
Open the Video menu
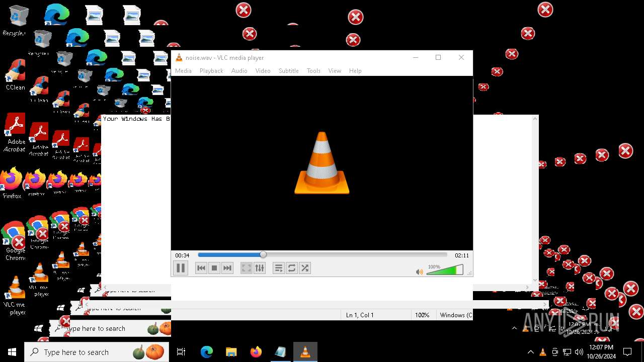point(263,71)
